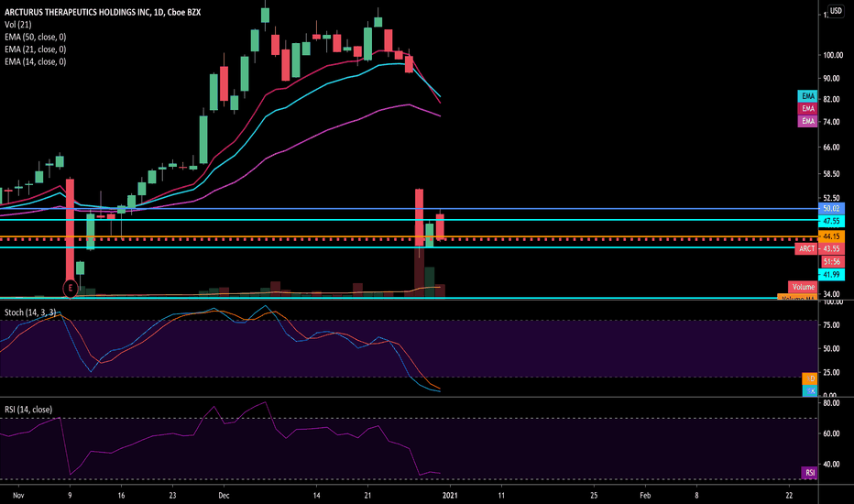Viewport: 854px width, 504px height.
Task: Click the 90.00 price axis value
Action: pos(831,78)
